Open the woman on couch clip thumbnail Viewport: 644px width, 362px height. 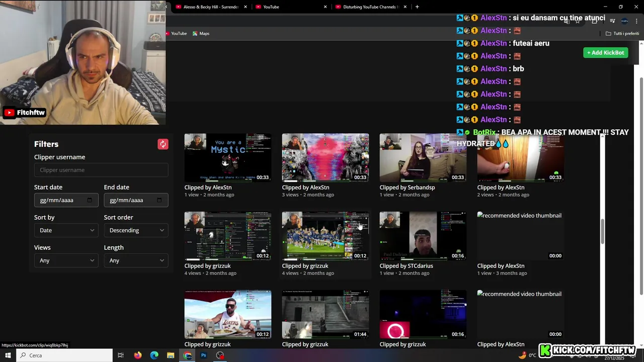423,157
